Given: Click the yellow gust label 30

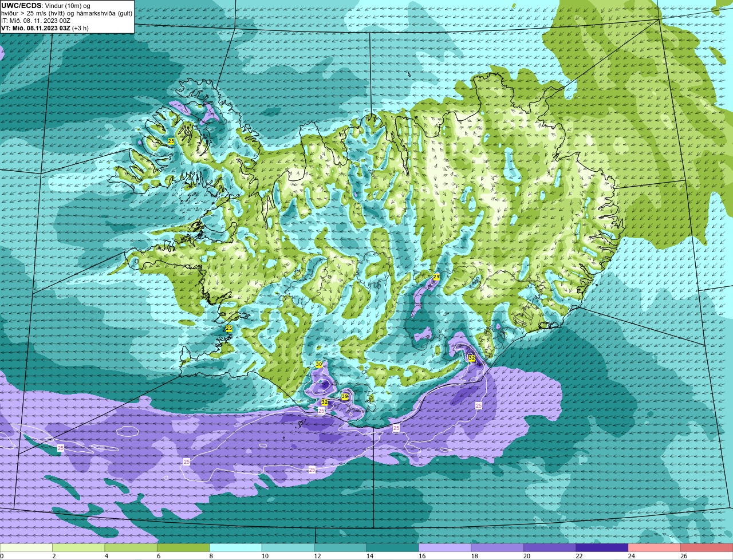Looking at the screenshot, I should [x=319, y=364].
